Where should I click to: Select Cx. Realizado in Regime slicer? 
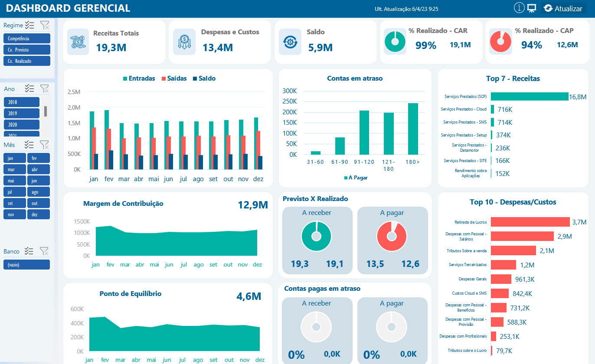pyautogui.click(x=27, y=61)
